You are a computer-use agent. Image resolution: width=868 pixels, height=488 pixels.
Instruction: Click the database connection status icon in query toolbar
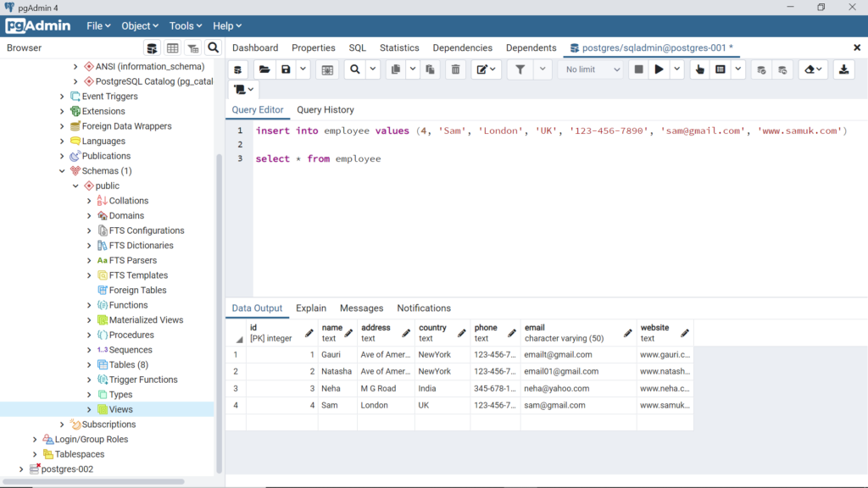tap(238, 69)
